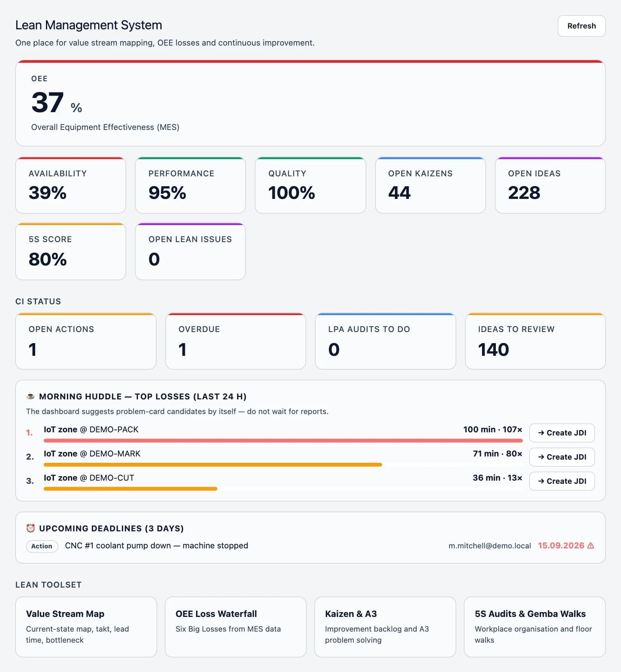This screenshot has height=672, width=621.
Task: Open the Overdue card
Action: 236,341
